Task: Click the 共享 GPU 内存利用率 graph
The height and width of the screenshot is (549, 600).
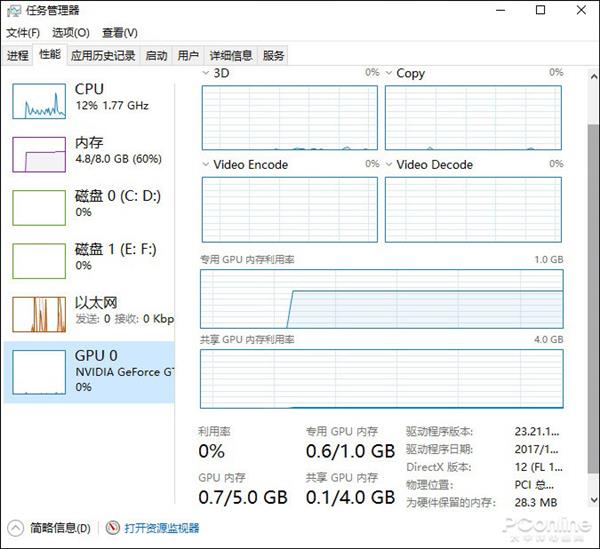Action: tap(382, 379)
